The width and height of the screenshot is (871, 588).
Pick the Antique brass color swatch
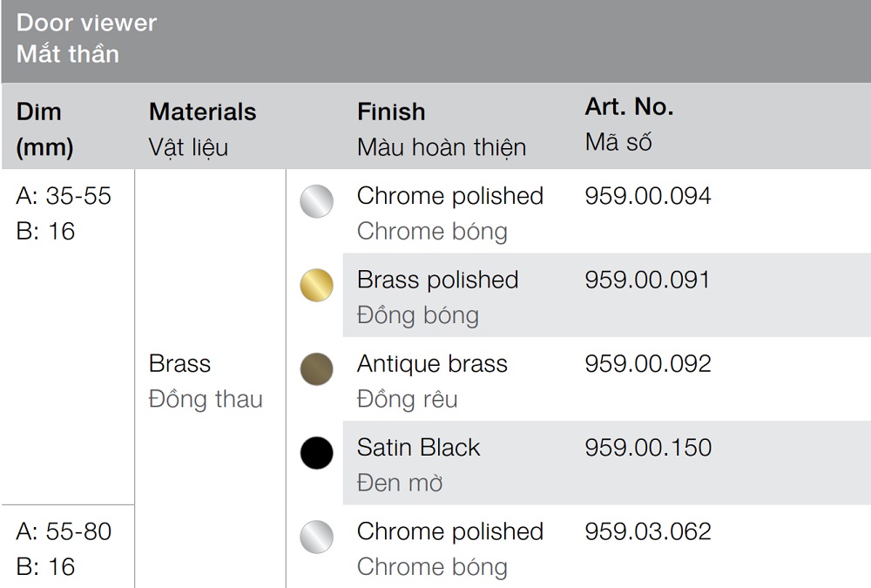click(317, 369)
